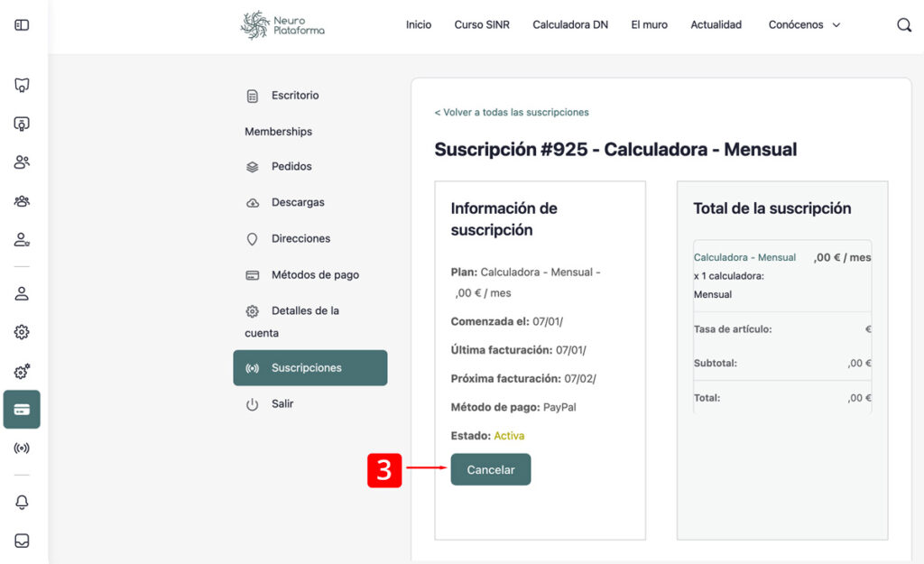Image resolution: width=924 pixels, height=564 pixels.
Task: Click the Información de suscripción heading
Action: 504,218
